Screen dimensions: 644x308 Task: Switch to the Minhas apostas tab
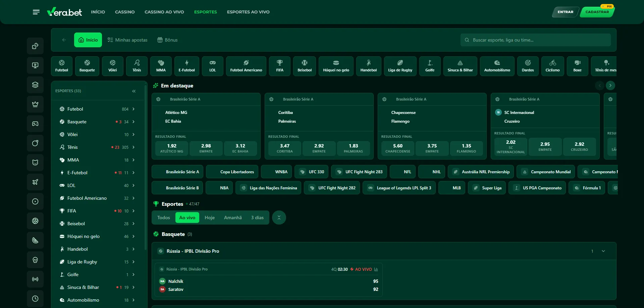coord(127,40)
